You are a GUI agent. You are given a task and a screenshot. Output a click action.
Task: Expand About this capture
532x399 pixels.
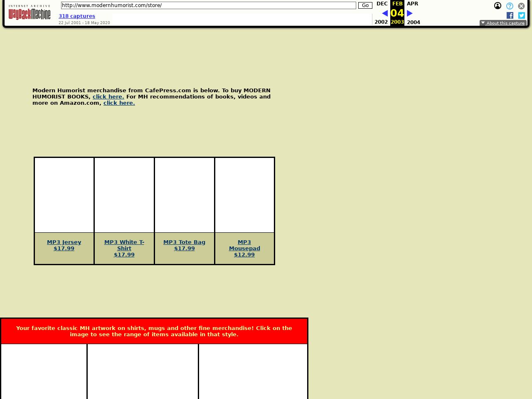click(503, 23)
